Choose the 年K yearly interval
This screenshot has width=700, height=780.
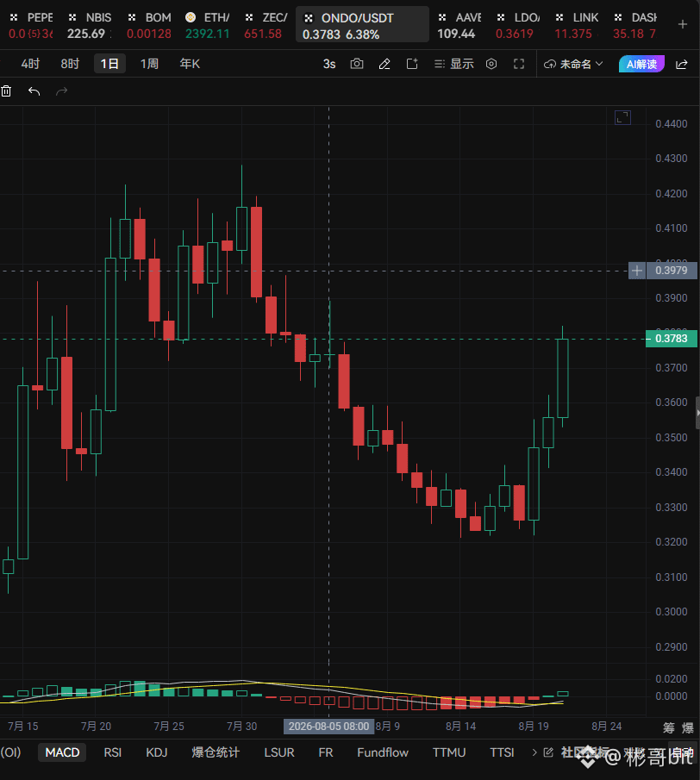pos(190,64)
